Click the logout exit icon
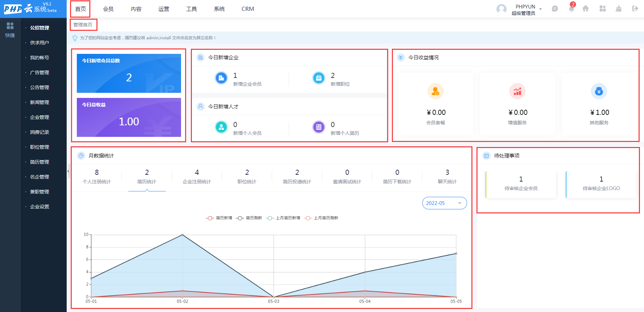The width and height of the screenshot is (644, 312). (x=635, y=9)
